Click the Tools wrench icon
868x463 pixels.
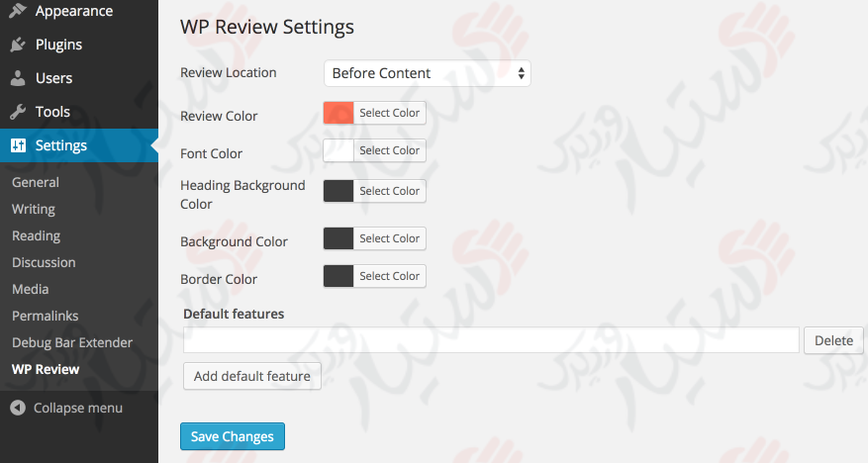click(x=18, y=112)
